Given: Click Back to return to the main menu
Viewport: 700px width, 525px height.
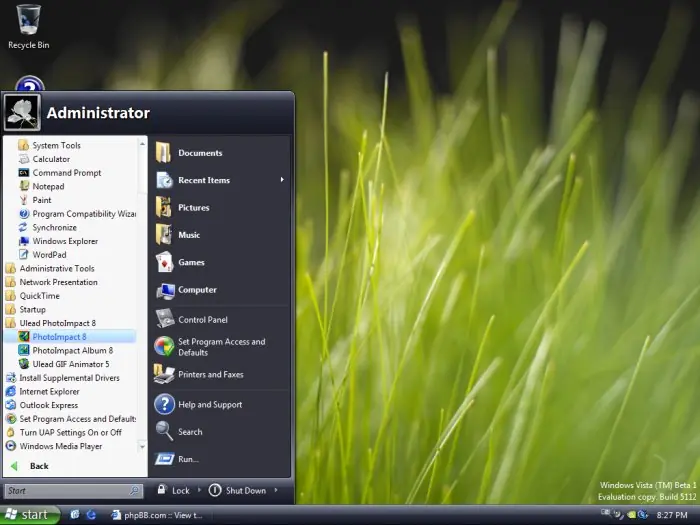Looking at the screenshot, I should (38, 466).
